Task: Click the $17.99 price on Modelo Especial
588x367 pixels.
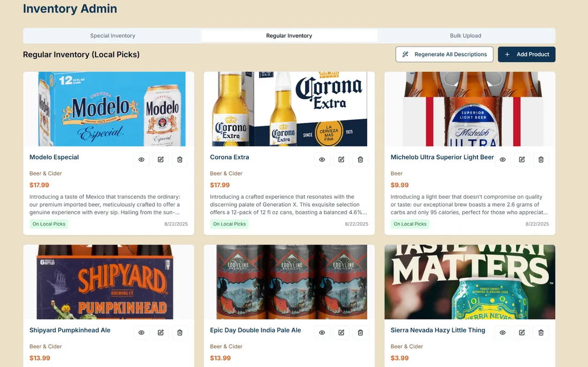Action: point(40,185)
